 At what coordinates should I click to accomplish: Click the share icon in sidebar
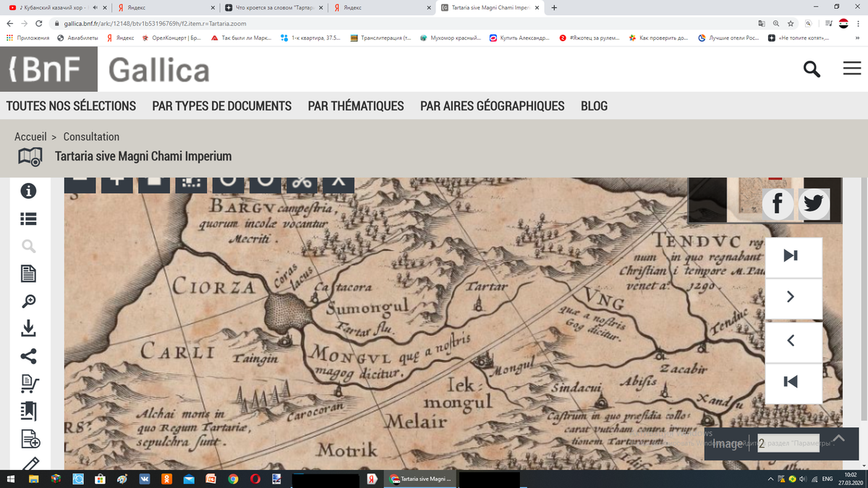(29, 356)
